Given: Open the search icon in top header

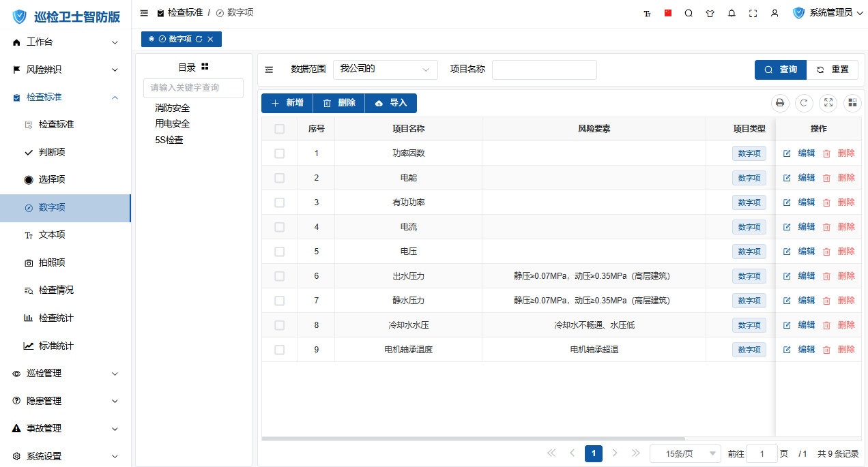Looking at the screenshot, I should pos(689,13).
